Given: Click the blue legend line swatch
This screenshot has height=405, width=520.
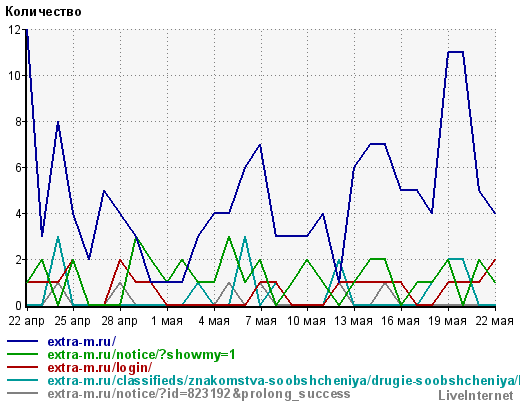Looking at the screenshot, I should (22, 341).
